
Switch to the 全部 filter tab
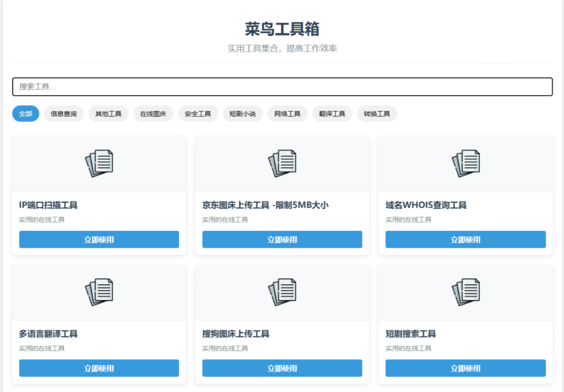(25, 114)
